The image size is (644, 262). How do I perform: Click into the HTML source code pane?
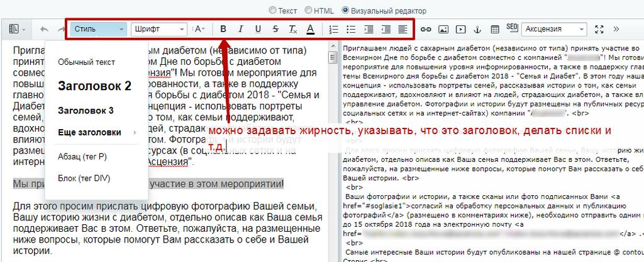point(493,151)
